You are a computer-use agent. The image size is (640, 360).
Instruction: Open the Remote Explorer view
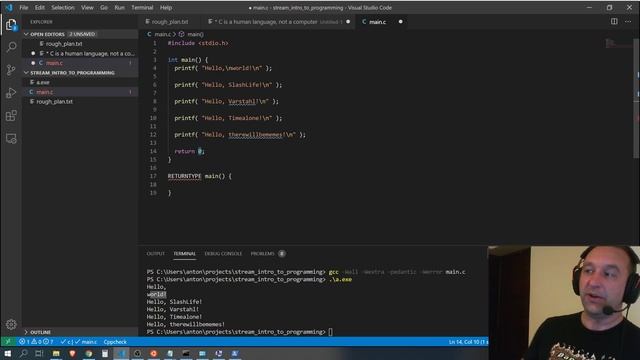pos(11,139)
